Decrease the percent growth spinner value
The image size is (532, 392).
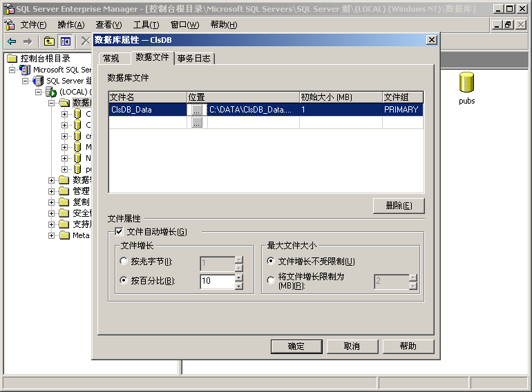click(x=239, y=286)
